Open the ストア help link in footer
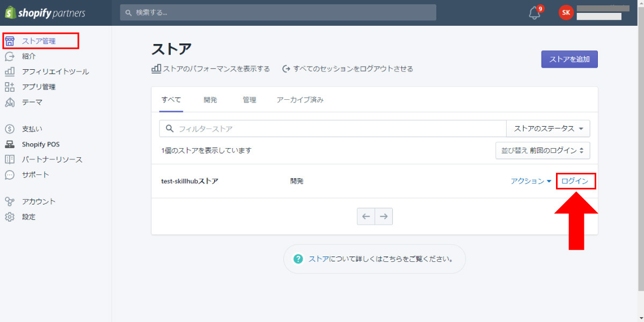This screenshot has height=322, width=644. [319, 259]
